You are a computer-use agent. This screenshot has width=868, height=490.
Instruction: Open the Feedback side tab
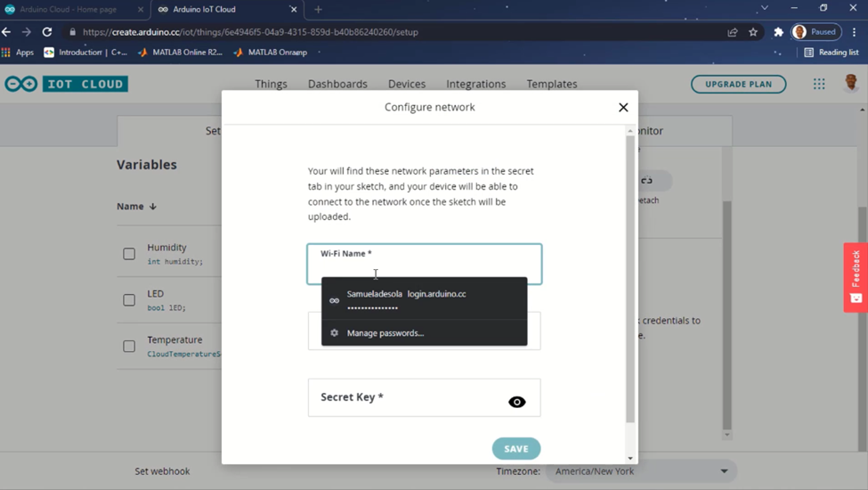pos(856,277)
